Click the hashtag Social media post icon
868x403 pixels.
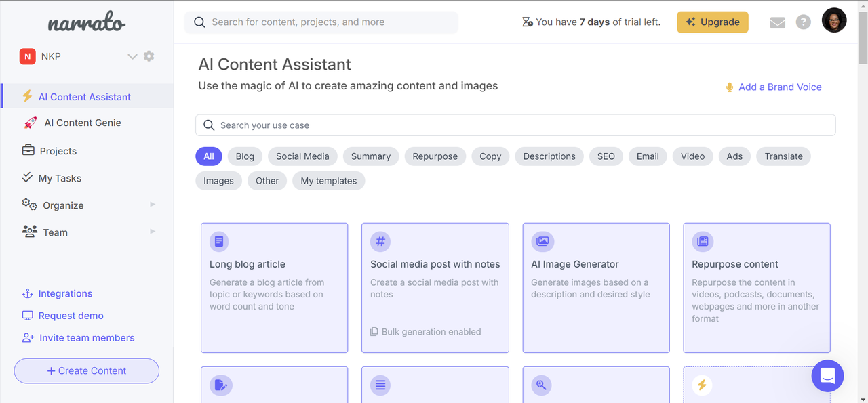[x=380, y=241]
